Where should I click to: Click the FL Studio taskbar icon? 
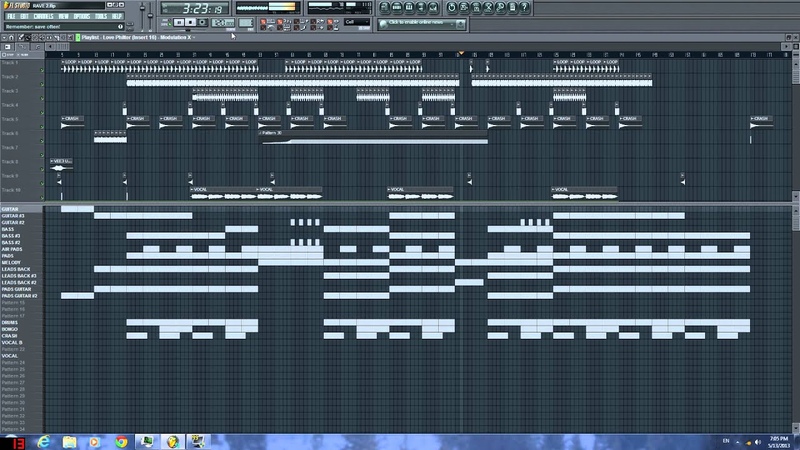point(172,442)
